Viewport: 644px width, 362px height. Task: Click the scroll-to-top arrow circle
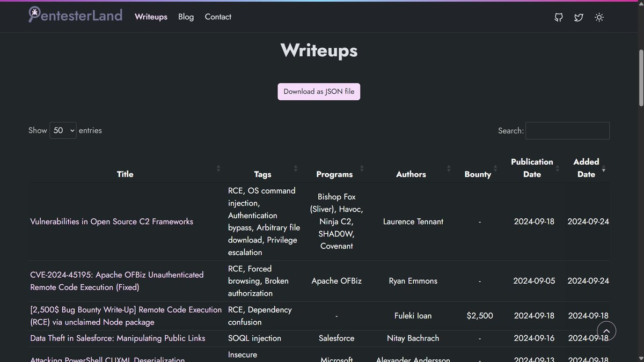point(606,331)
